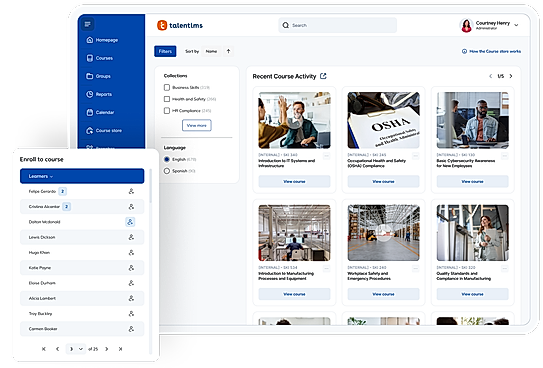Image resolution: width=543 pixels, height=368 pixels.
Task: Expand the Learners dropdown in Enroll panel
Action: click(82, 176)
